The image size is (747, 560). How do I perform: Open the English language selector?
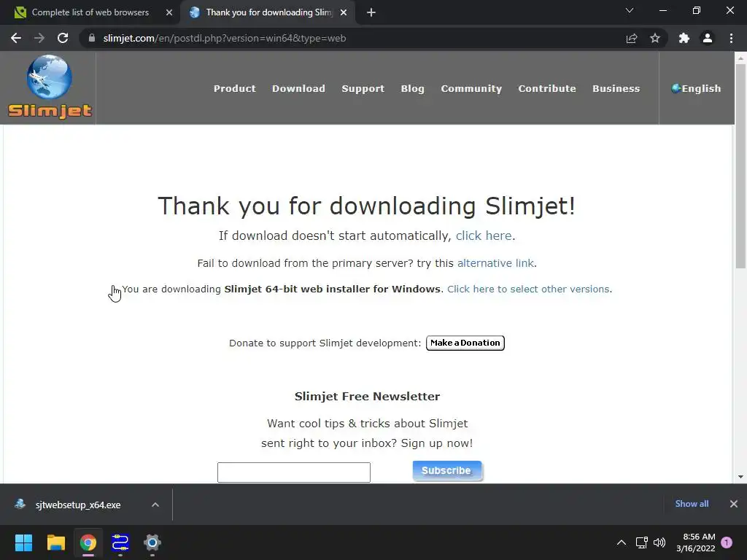tap(696, 88)
